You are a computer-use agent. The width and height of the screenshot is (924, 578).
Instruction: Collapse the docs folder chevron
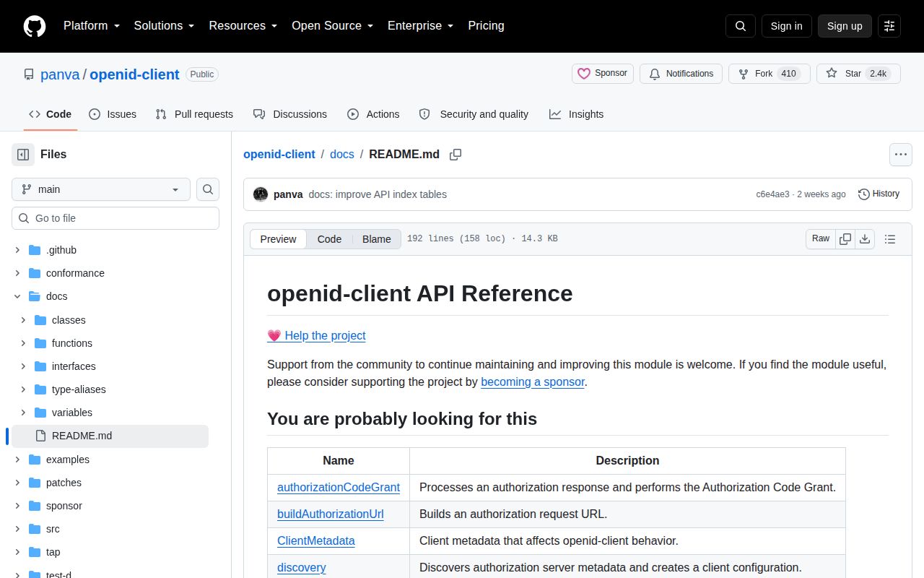coord(17,296)
